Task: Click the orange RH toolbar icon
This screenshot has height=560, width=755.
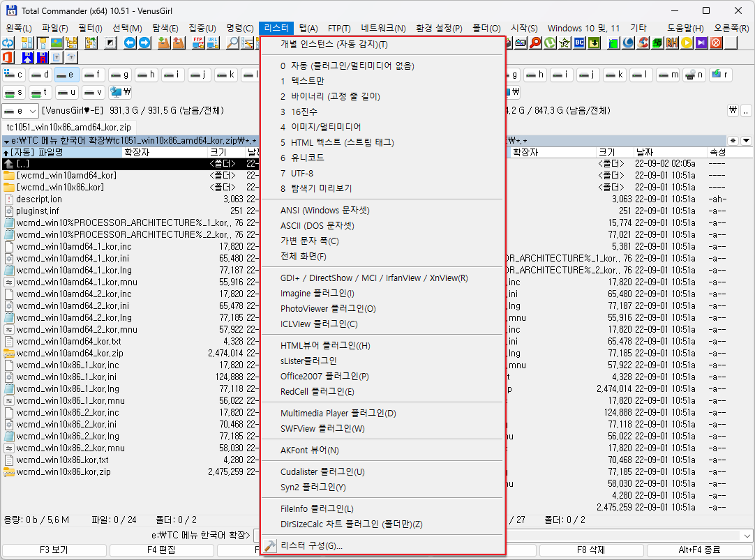Action: 672,43
